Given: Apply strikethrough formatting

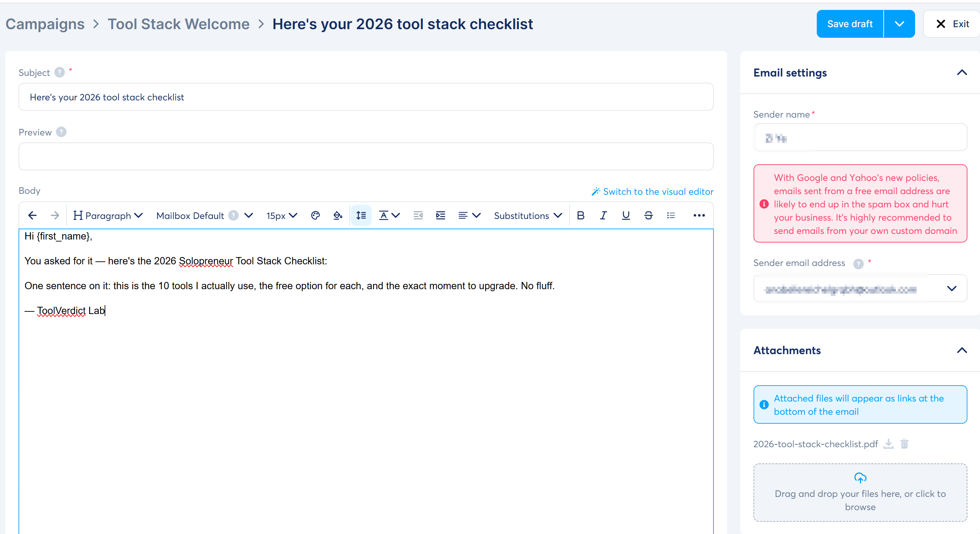Looking at the screenshot, I should (x=649, y=215).
